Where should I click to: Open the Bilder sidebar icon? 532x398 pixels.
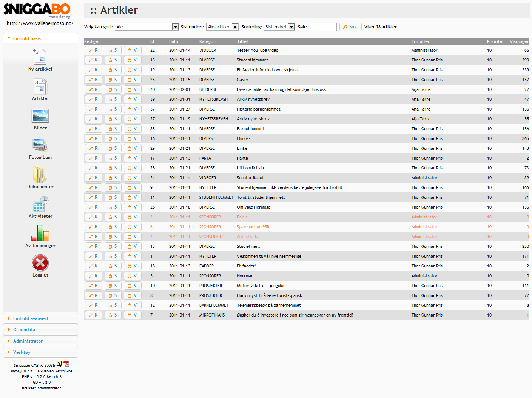click(x=40, y=116)
